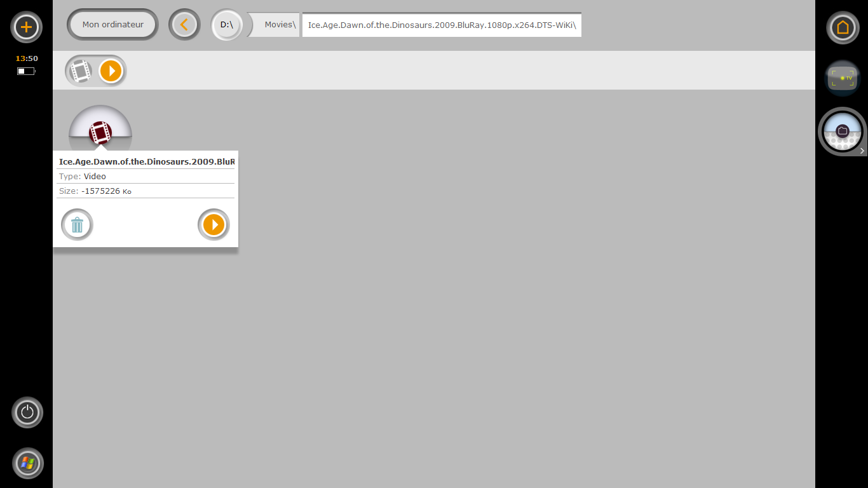The width and height of the screenshot is (868, 488).
Task: Delete the video using trash icon
Action: pos(77,224)
